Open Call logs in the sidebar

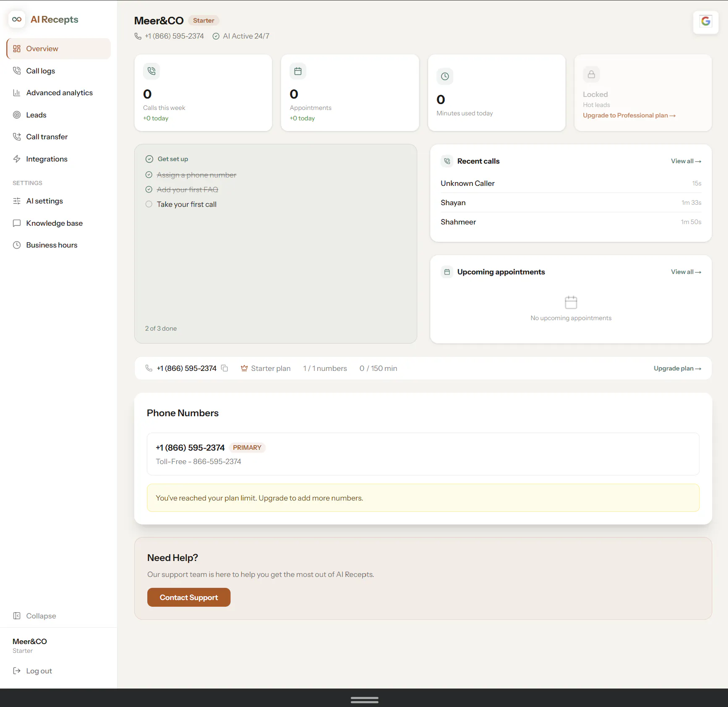pos(59,70)
